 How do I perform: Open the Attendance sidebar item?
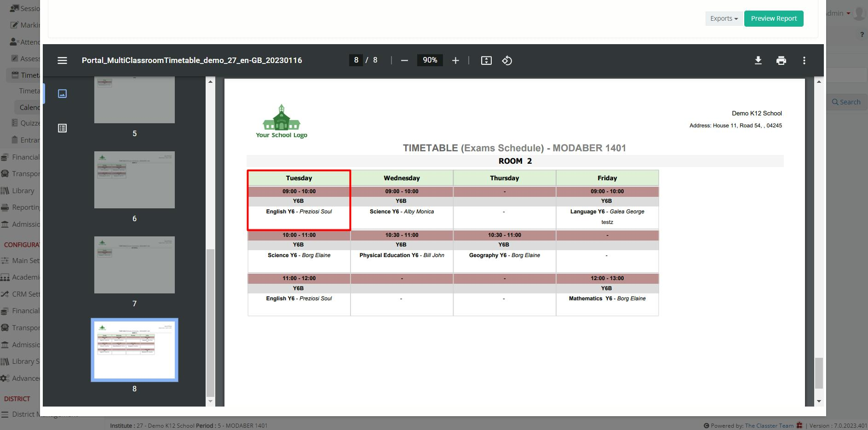25,42
